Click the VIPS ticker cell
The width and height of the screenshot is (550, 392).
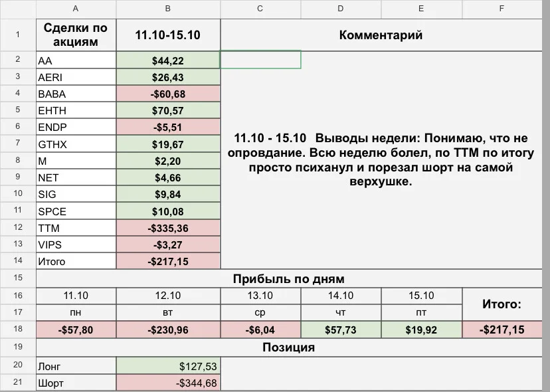click(x=76, y=245)
